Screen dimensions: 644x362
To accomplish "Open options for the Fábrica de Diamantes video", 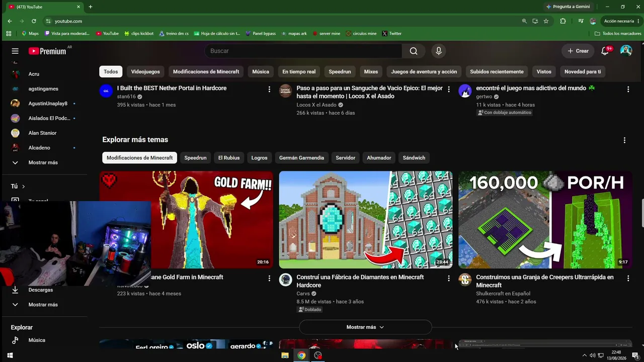I will (449, 278).
